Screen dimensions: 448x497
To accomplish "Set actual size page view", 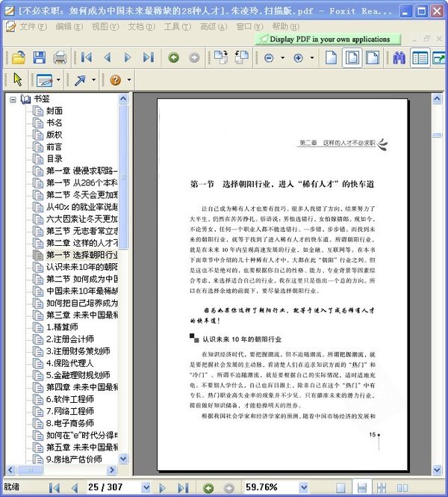I will click(x=332, y=58).
